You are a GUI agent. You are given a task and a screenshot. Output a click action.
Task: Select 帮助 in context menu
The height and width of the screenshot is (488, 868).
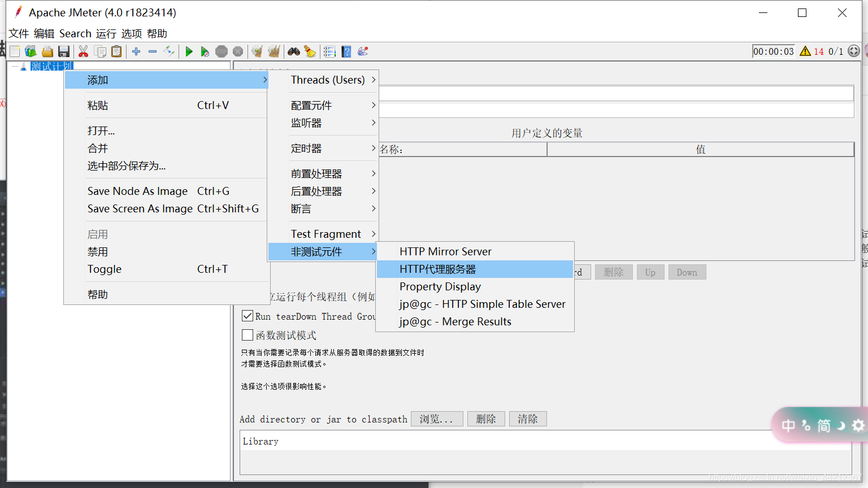pyautogui.click(x=166, y=295)
